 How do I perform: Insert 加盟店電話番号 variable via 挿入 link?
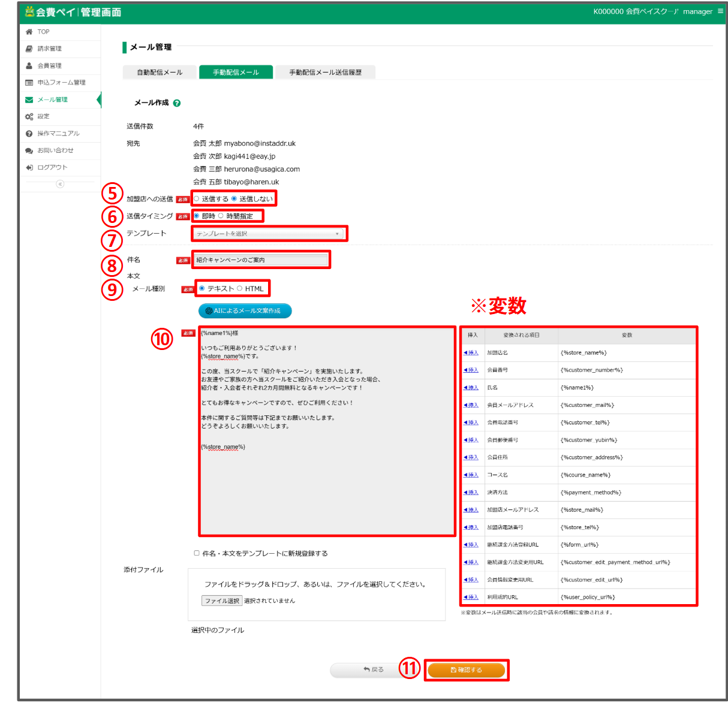471,527
